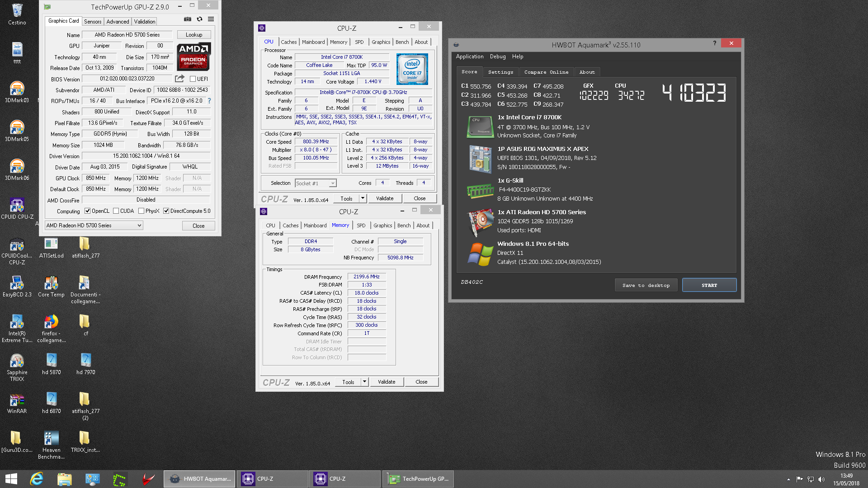Image resolution: width=868 pixels, height=488 pixels.
Task: Select the 3DMark03 desktop icon
Action: [17, 92]
